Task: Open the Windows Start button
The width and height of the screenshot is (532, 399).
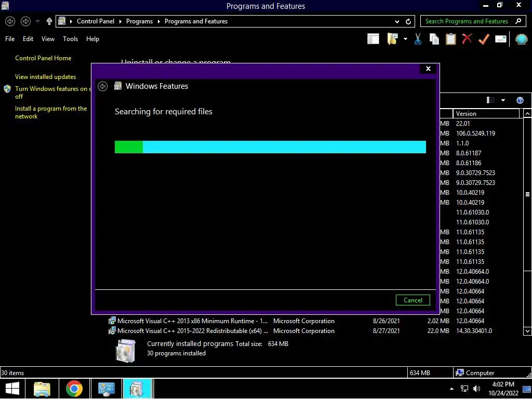Action: click(12, 389)
